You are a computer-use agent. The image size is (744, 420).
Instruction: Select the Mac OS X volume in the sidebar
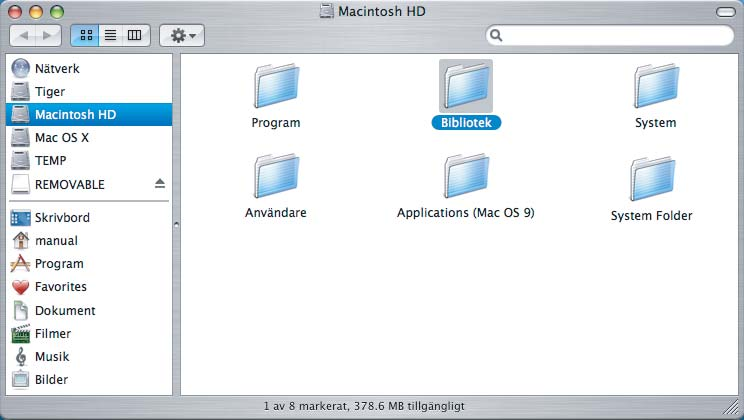(89, 138)
